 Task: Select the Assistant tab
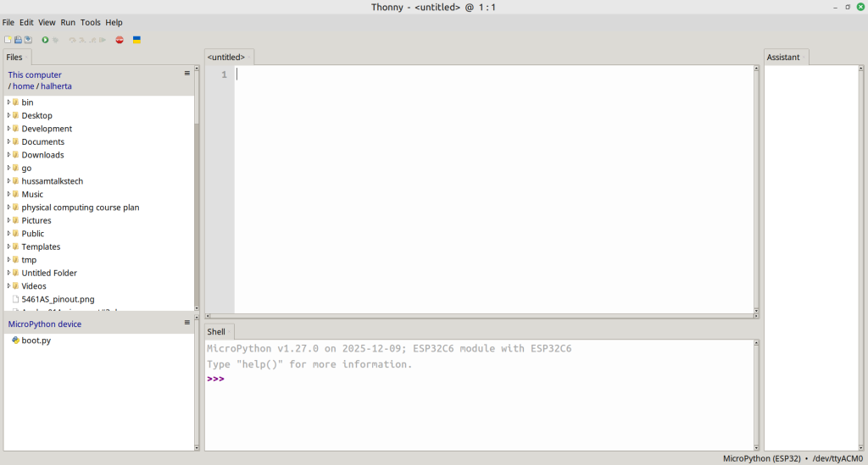783,58
